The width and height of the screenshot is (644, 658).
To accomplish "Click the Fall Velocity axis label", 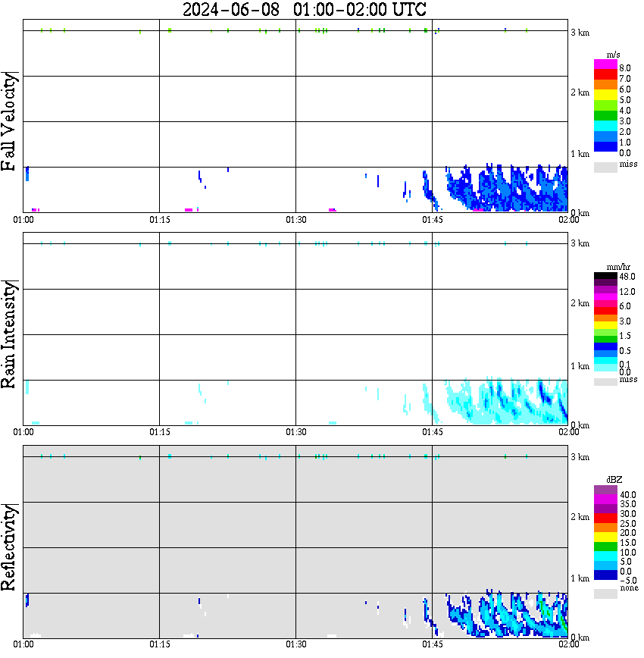I will 9,121.
